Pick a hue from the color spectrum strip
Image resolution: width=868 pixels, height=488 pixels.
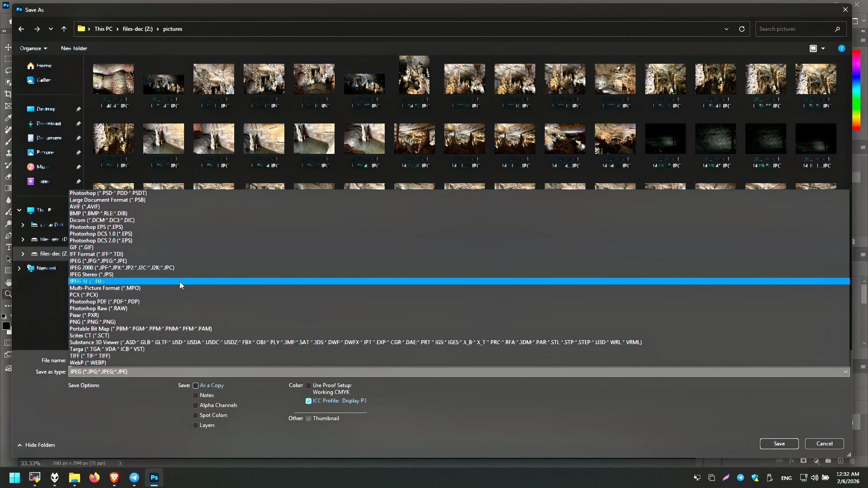tap(856, 90)
